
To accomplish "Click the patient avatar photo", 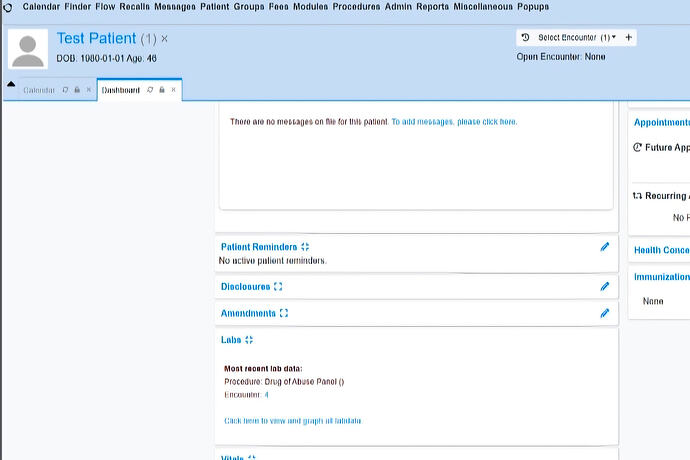I will point(28,49).
